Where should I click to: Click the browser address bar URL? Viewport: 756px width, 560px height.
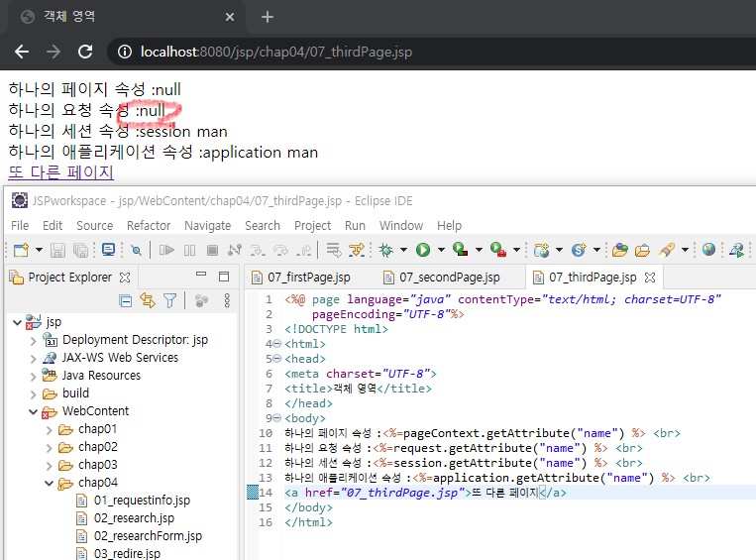pyautogui.click(x=276, y=52)
